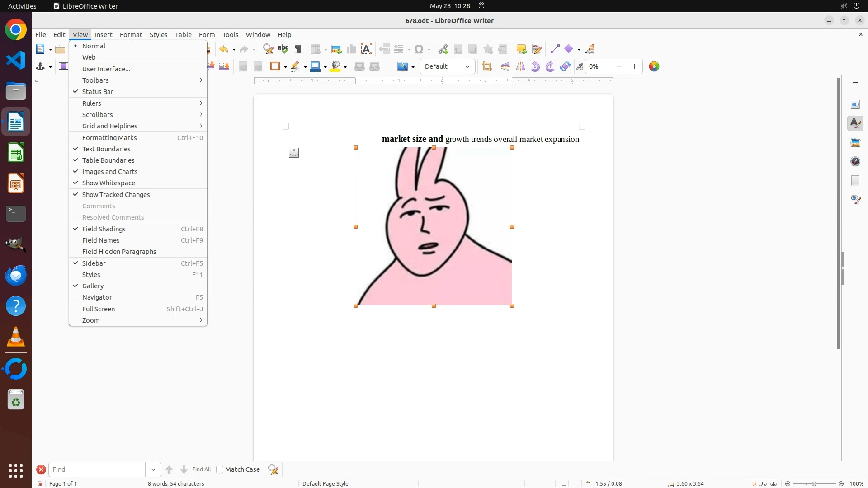
Task: Open the Gallery panel in the sidebar
Action: (855, 143)
